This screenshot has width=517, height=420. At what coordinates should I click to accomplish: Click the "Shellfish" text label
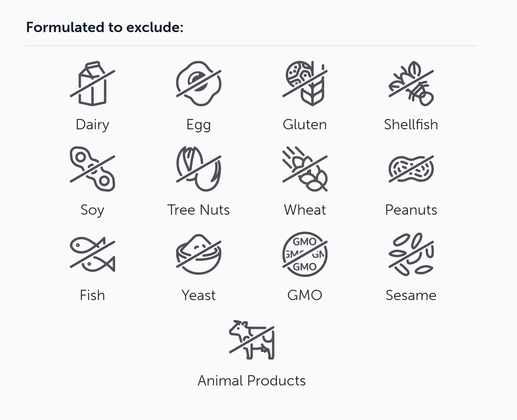411,124
